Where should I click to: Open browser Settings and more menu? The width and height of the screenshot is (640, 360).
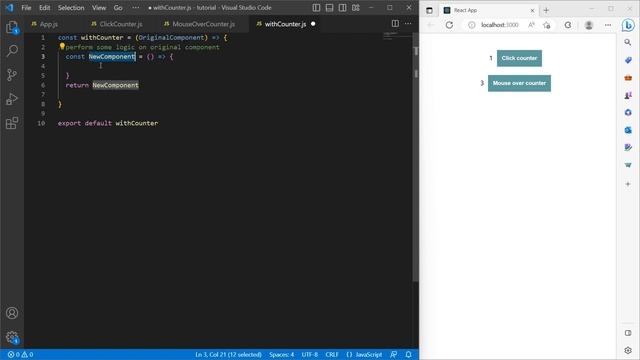608,25
